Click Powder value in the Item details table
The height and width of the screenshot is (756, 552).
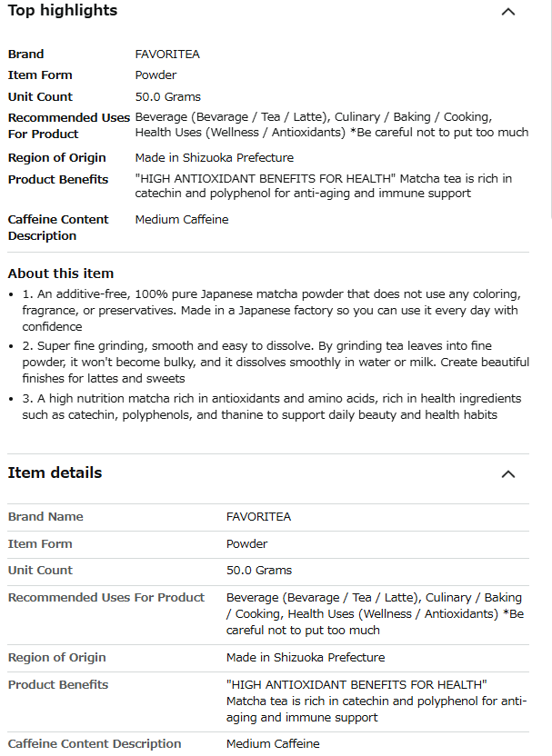coord(247,544)
